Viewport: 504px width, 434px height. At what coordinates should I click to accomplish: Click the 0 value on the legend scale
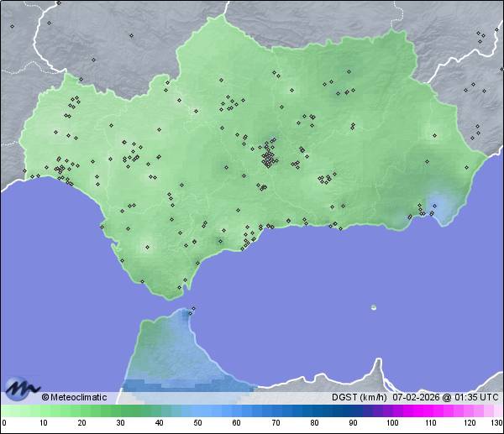point(4,423)
